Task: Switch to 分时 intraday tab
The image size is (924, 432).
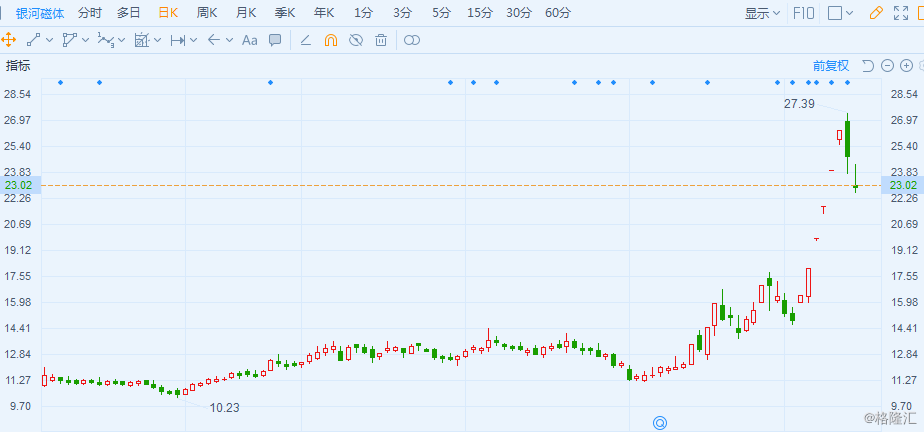Action: pyautogui.click(x=89, y=13)
